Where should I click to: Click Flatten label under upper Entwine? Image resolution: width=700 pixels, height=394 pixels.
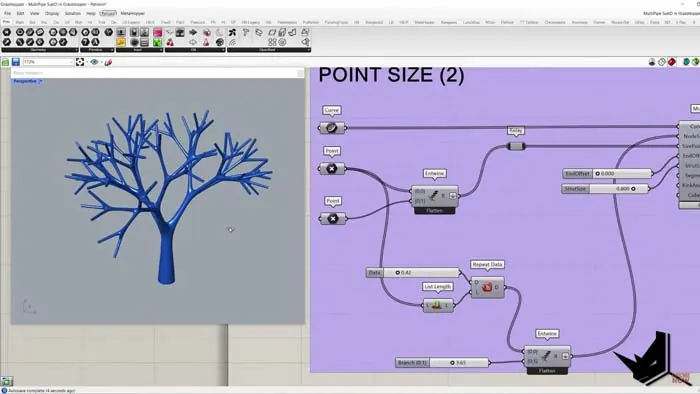click(434, 211)
